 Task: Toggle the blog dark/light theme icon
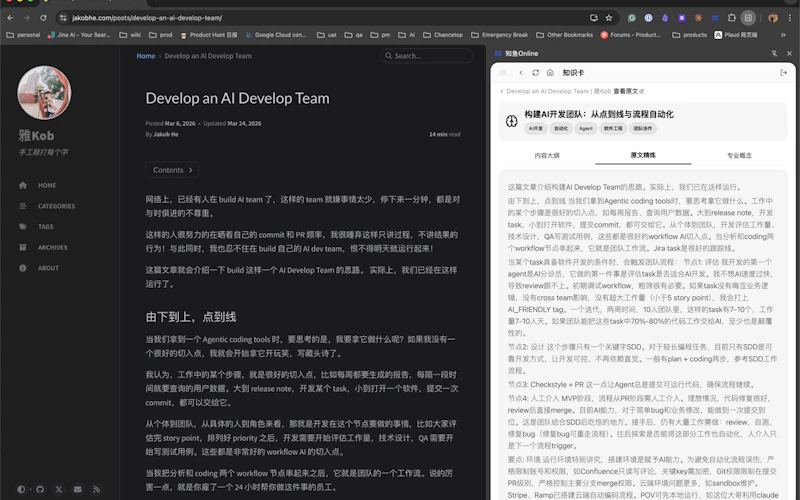pos(21,489)
